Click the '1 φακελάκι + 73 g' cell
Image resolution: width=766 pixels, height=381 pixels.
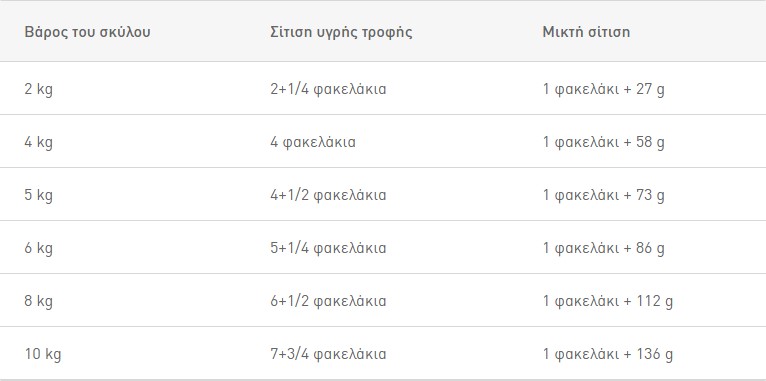coord(603,195)
